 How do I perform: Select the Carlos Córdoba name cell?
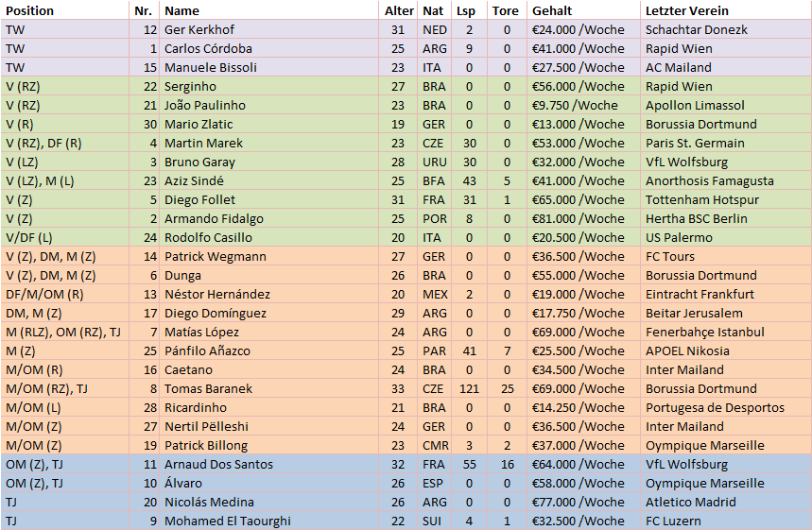[x=269, y=48]
